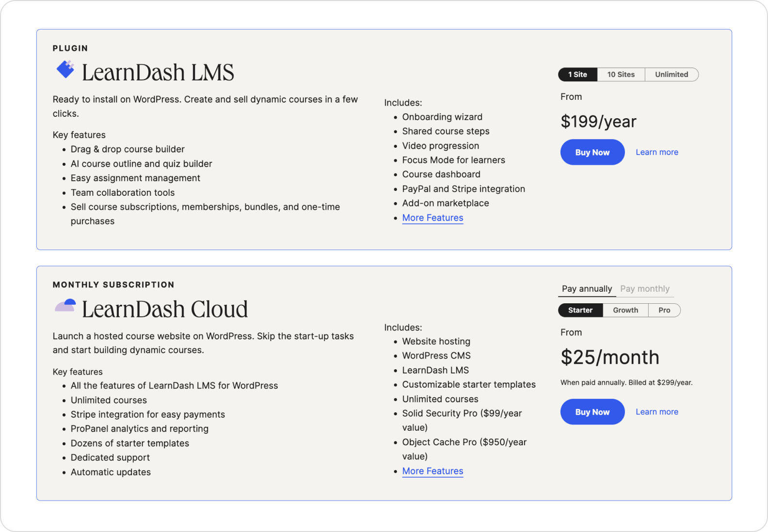The image size is (768, 532).
Task: Click the LearnDash LMS heading
Action: pos(158,72)
